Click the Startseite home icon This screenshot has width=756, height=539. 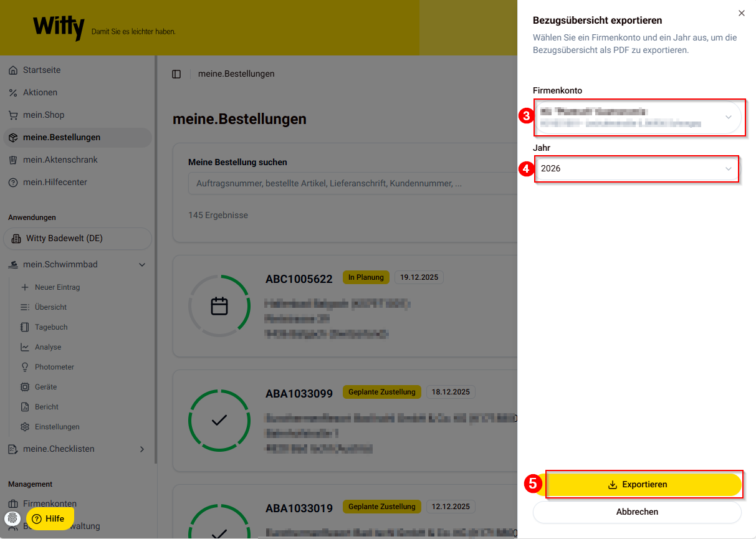point(13,70)
